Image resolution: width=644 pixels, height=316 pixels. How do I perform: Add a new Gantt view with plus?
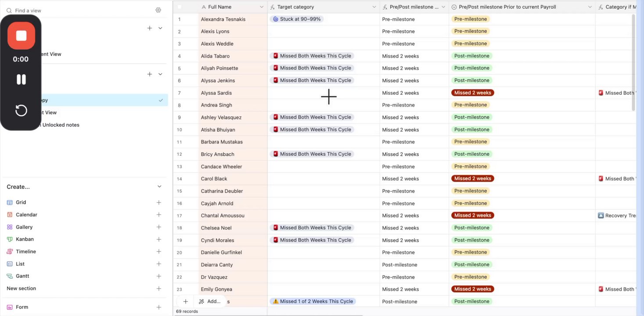click(159, 276)
